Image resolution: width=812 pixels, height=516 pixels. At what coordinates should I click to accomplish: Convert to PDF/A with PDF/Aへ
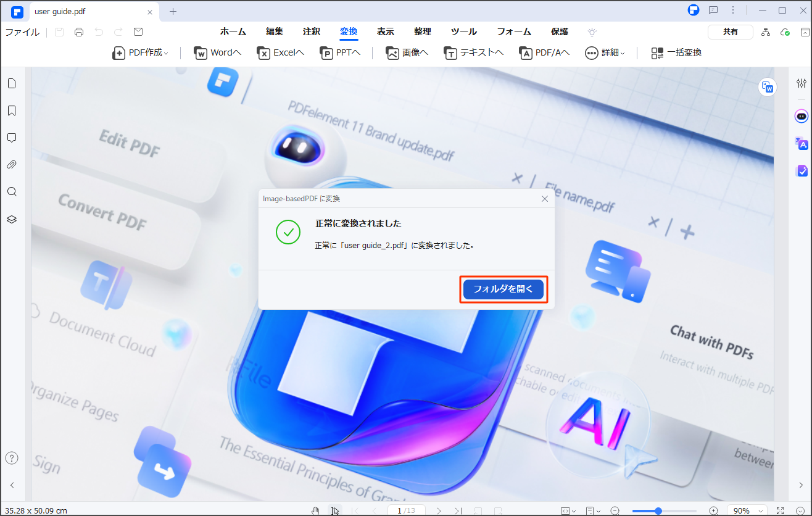coord(544,53)
